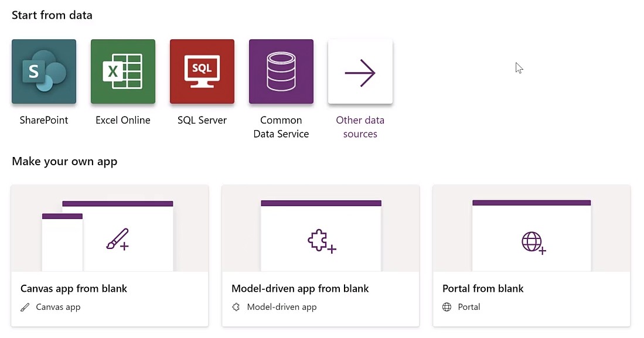This screenshot has width=644, height=338.
Task: Click the small puzzle icon beside 'Model-driven app'
Action: 236,307
